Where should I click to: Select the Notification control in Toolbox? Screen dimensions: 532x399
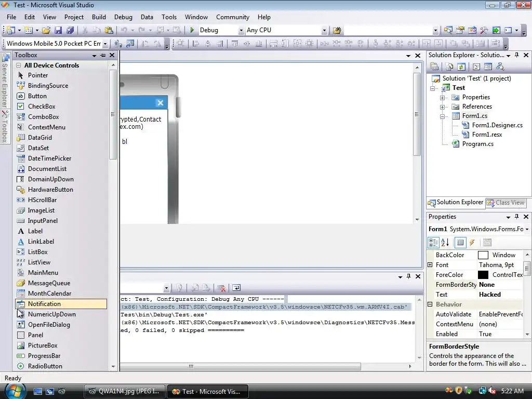click(x=61, y=303)
